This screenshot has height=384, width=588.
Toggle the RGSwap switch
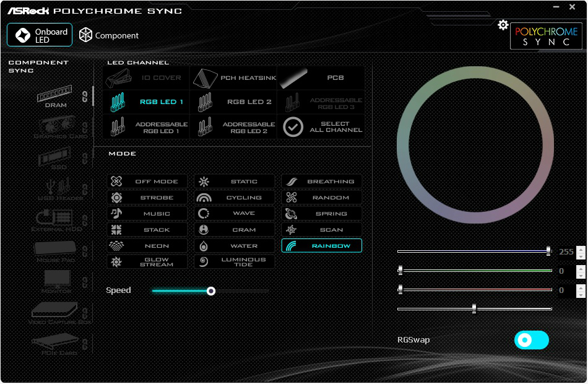[x=532, y=340]
